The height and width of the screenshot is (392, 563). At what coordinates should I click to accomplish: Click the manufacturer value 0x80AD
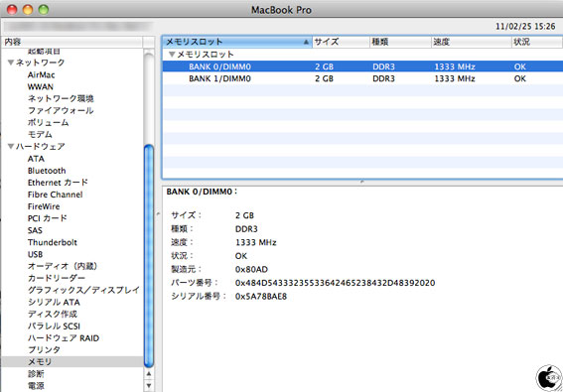251,270
